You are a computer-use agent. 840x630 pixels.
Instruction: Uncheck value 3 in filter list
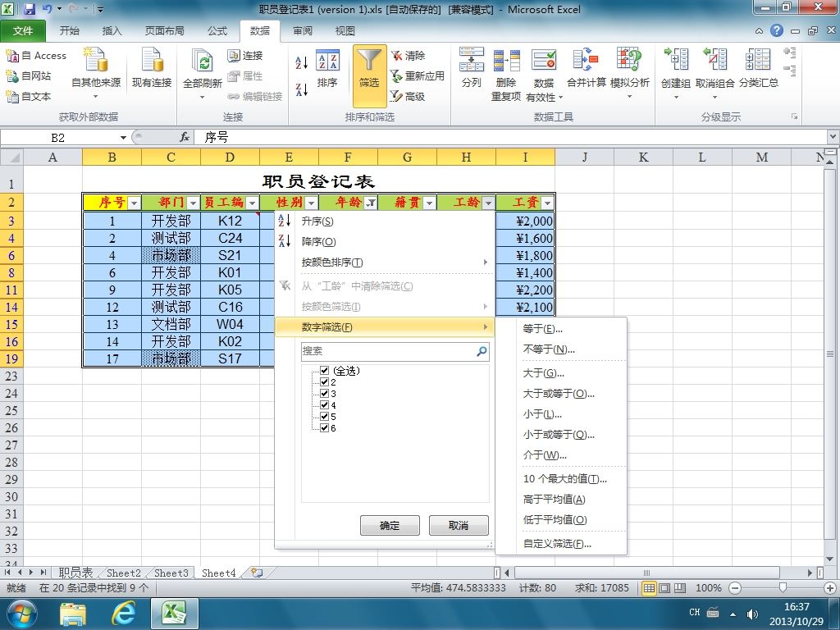(x=324, y=393)
